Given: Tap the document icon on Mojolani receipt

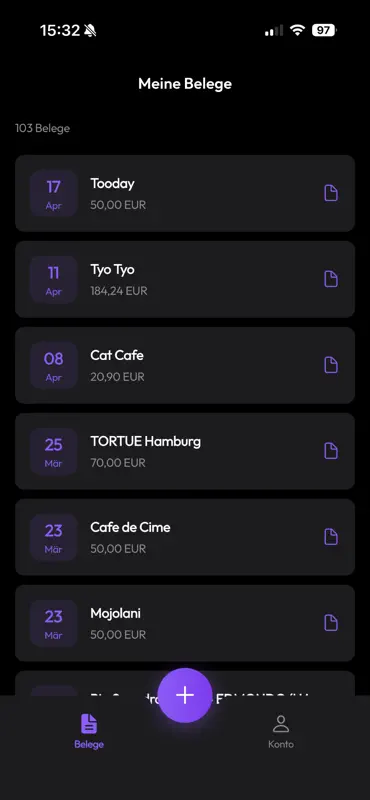Looking at the screenshot, I should click(x=331, y=623).
